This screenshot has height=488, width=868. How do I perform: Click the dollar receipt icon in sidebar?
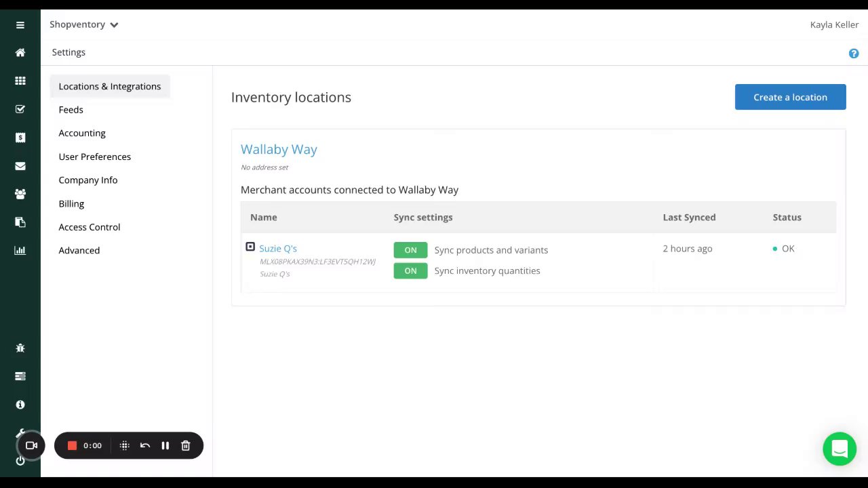(x=20, y=138)
